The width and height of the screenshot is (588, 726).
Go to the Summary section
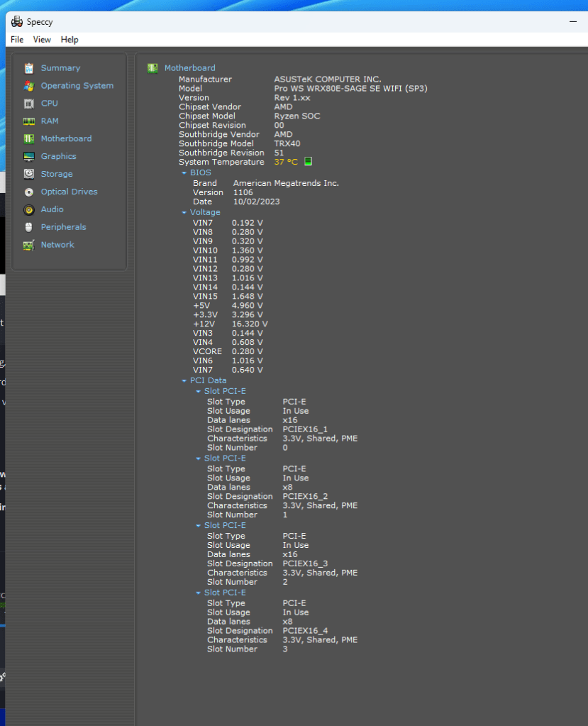60,68
